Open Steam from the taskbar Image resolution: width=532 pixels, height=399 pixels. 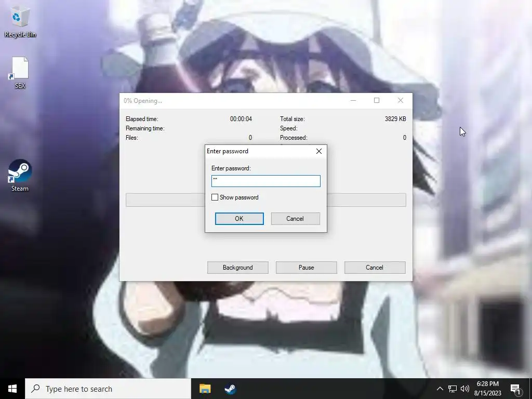(230, 389)
